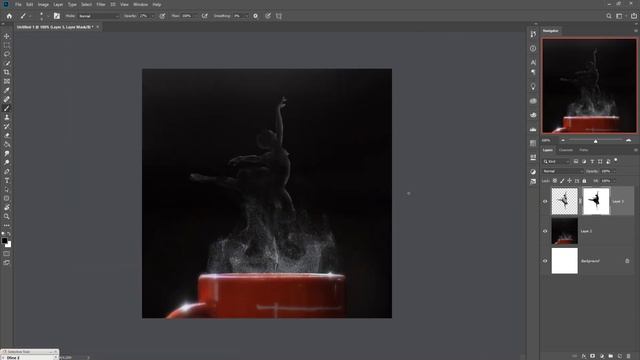Switch to the Paths tab

(584, 150)
